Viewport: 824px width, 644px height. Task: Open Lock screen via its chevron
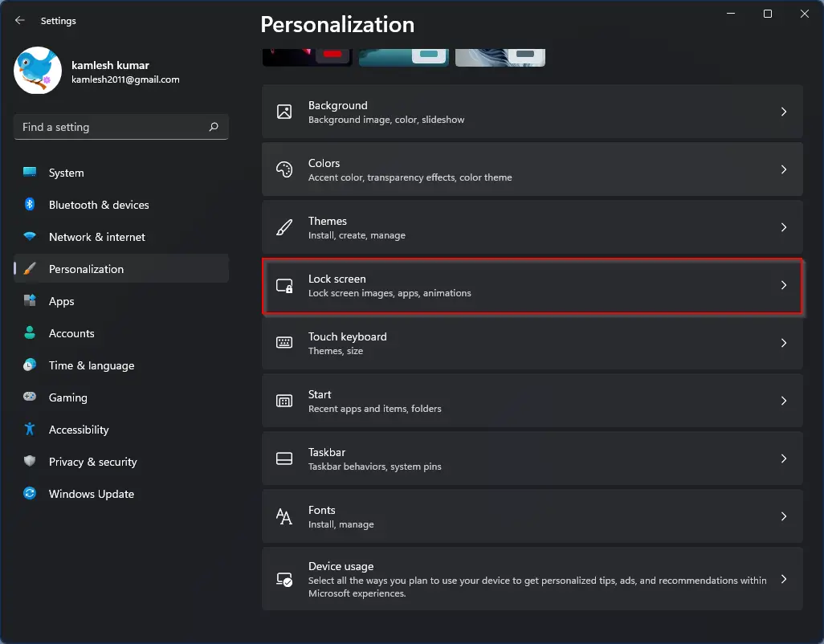click(784, 285)
